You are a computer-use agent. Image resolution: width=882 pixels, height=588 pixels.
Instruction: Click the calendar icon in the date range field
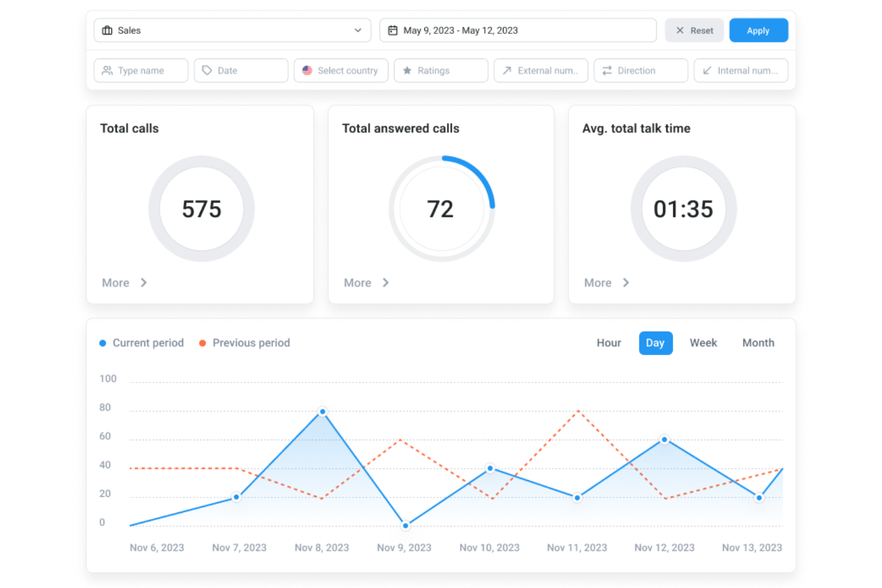coord(392,30)
